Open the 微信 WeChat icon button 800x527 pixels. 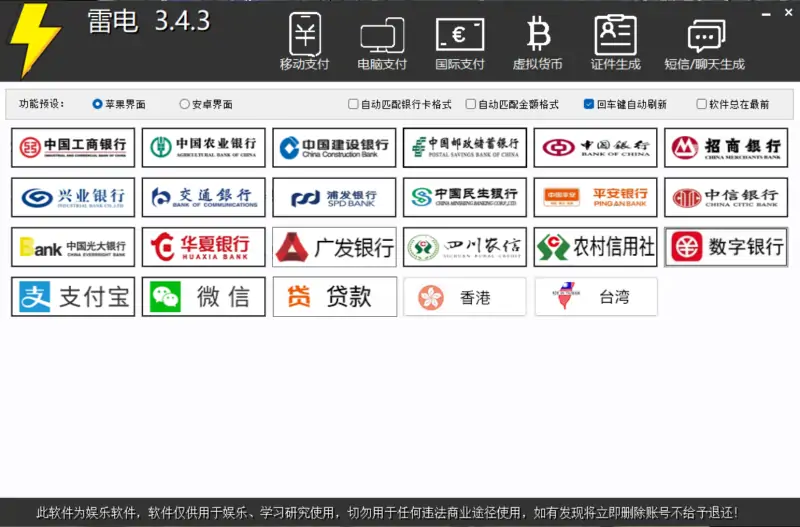[203, 297]
